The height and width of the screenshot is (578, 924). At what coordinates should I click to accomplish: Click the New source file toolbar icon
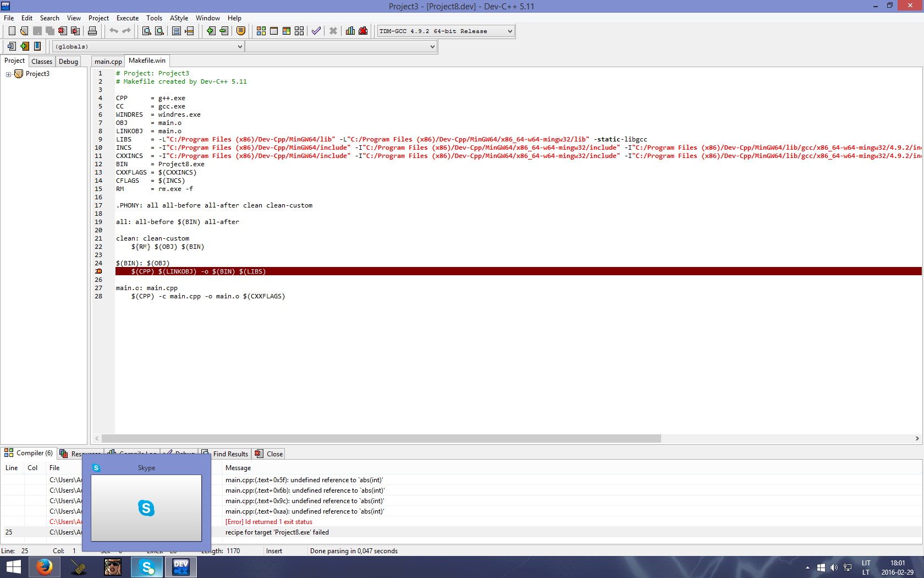pyautogui.click(x=12, y=31)
